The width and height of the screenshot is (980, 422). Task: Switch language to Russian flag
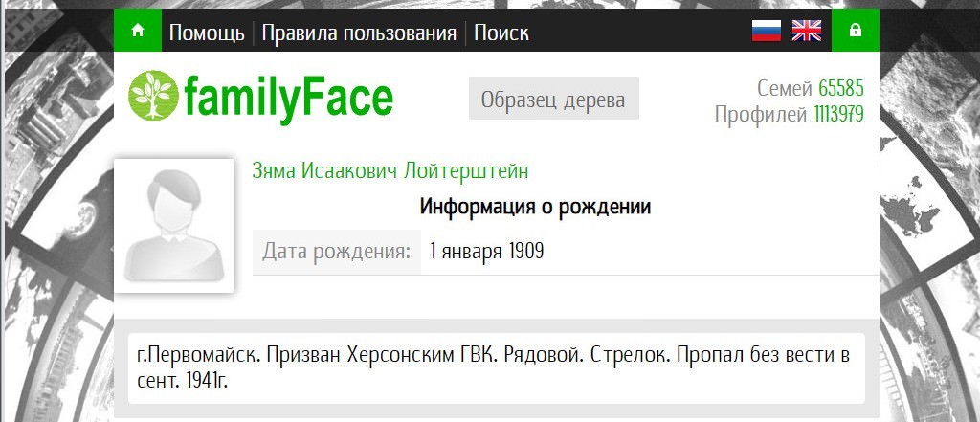pos(767,31)
